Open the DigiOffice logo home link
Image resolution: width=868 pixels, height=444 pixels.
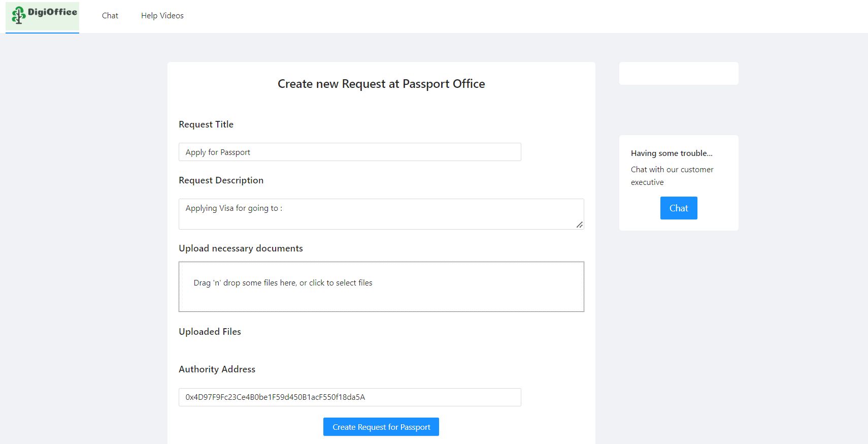coord(43,16)
